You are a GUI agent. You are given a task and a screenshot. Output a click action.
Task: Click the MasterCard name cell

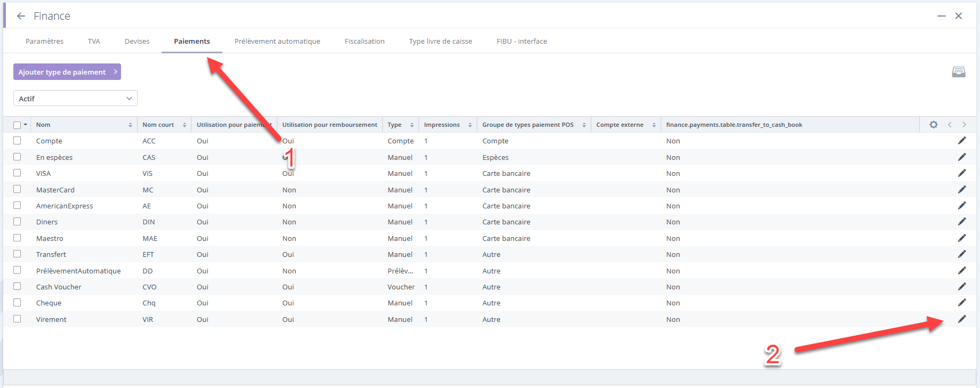coord(55,190)
